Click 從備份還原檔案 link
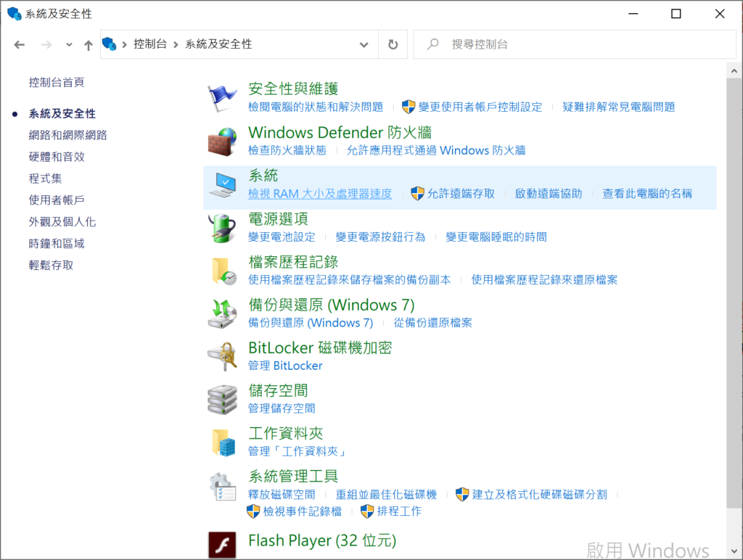 coord(432,323)
